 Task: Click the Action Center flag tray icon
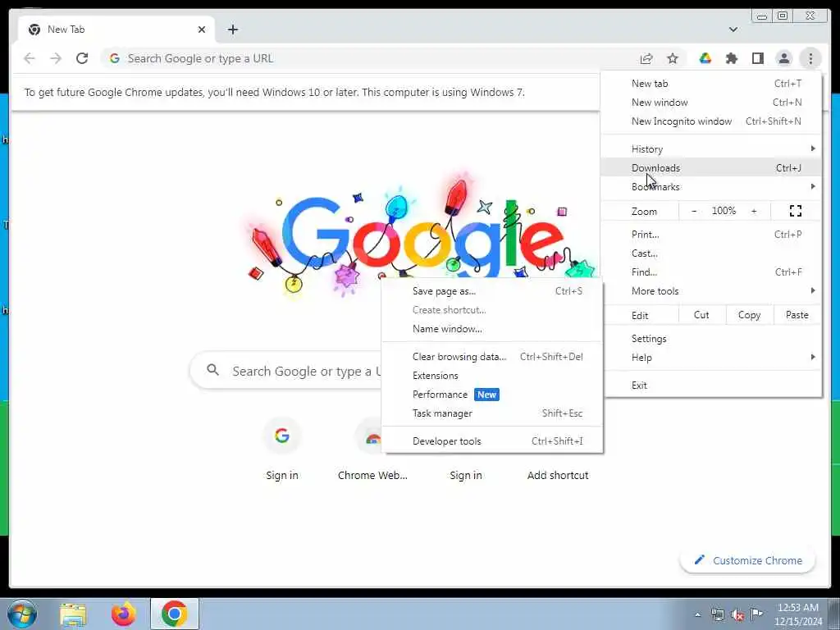coord(756,614)
